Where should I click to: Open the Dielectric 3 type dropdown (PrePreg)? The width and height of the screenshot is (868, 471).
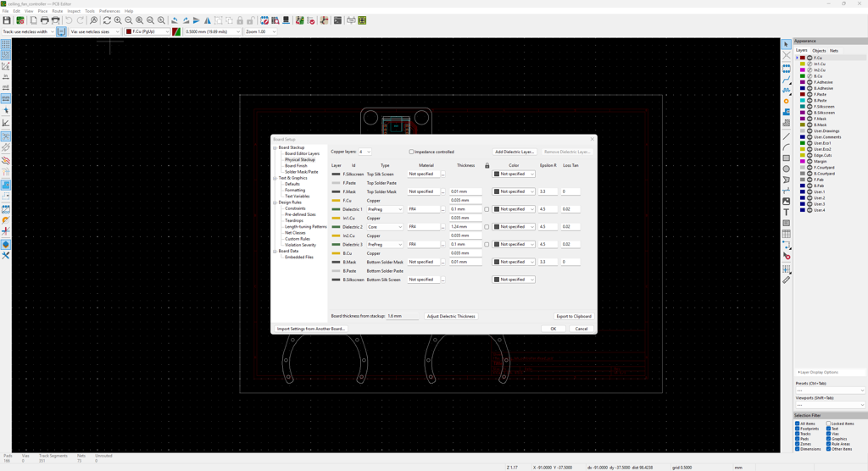point(385,244)
